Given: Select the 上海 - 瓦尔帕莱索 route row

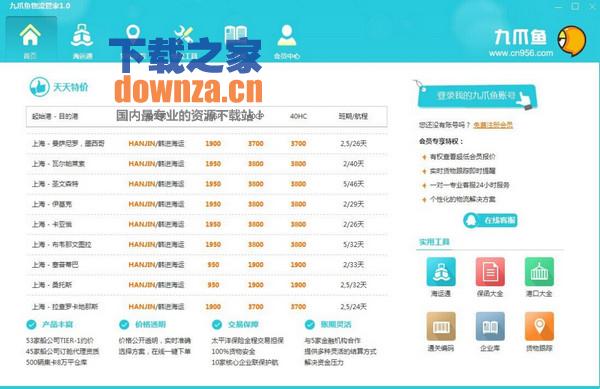Looking at the screenshot, I should tap(207, 164).
